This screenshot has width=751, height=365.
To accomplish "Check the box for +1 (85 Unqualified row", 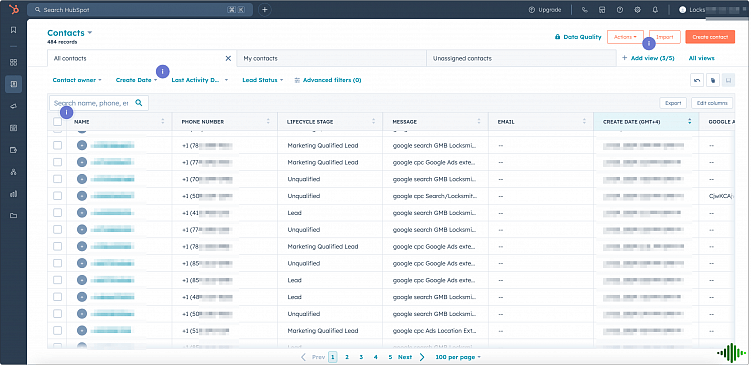I will (x=57, y=263).
